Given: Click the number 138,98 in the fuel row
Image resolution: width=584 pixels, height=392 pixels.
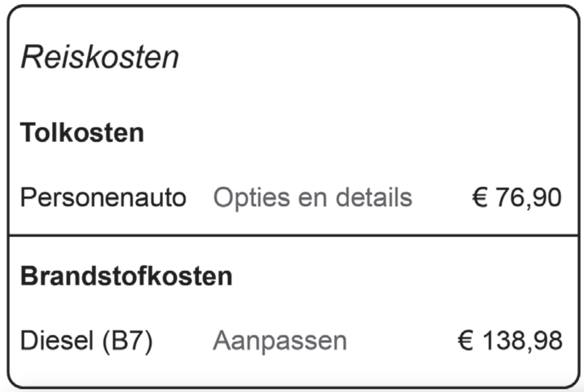Looking at the screenshot, I should 522,341.
